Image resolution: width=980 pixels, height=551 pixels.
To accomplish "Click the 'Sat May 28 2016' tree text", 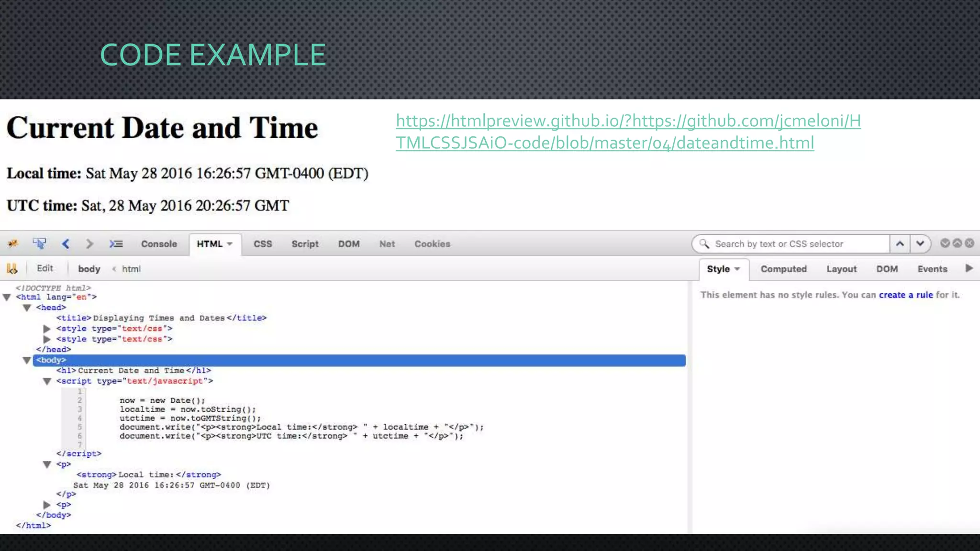I will pyautogui.click(x=171, y=485).
